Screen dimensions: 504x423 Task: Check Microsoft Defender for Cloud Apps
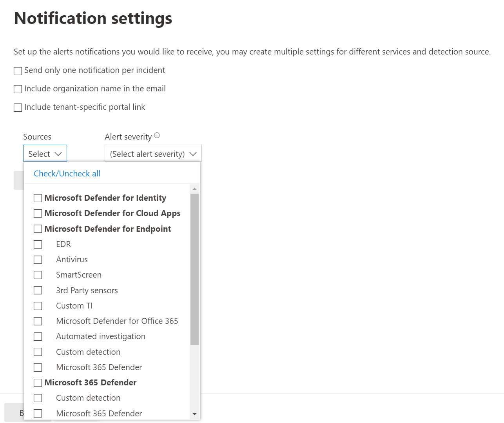(38, 213)
